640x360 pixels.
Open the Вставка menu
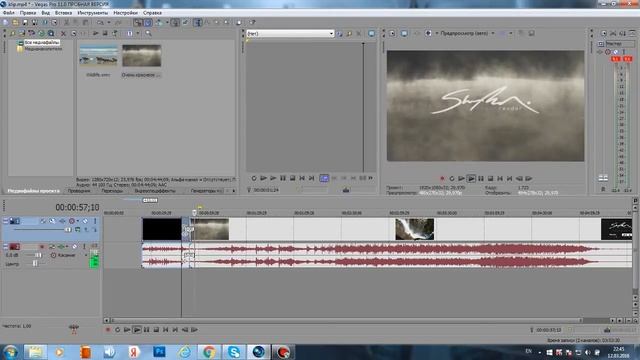pyautogui.click(x=63, y=13)
